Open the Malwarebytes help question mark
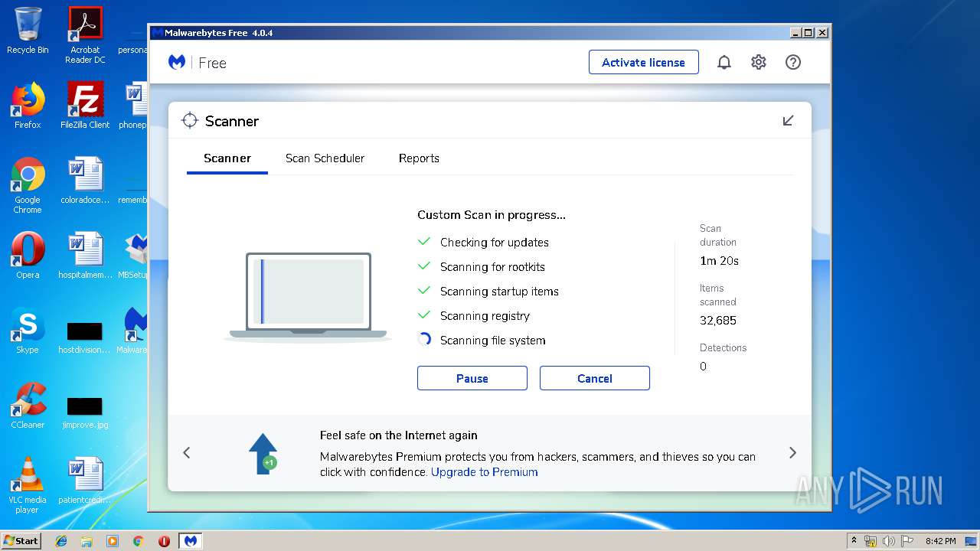The width and height of the screenshot is (980, 551). click(793, 63)
